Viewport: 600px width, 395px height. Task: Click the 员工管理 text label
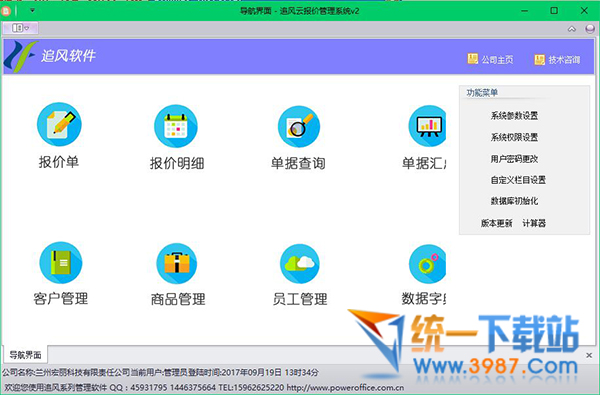pos(300,299)
